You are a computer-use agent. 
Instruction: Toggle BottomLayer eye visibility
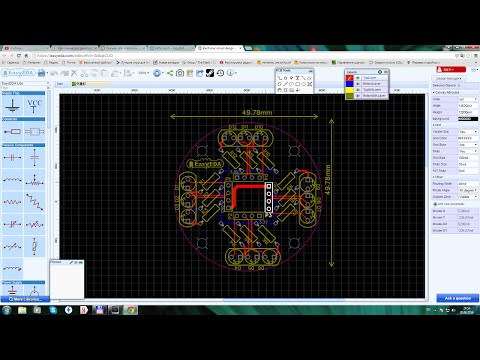(x=358, y=84)
